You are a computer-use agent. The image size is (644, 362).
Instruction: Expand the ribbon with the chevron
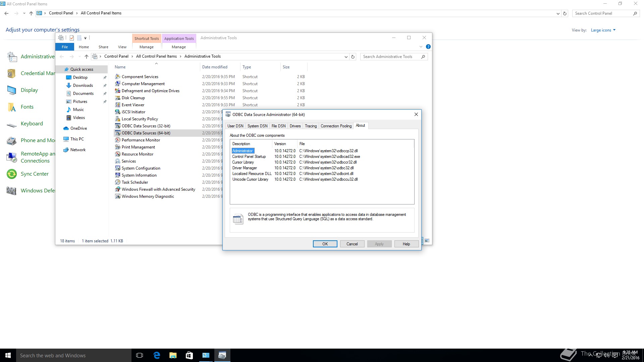(x=421, y=47)
